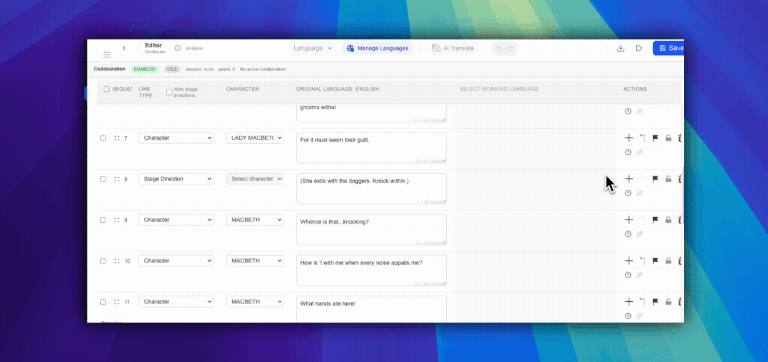The image size is (768, 362).
Task: Click the wand icon beside row 9 clock
Action: coord(639,234)
